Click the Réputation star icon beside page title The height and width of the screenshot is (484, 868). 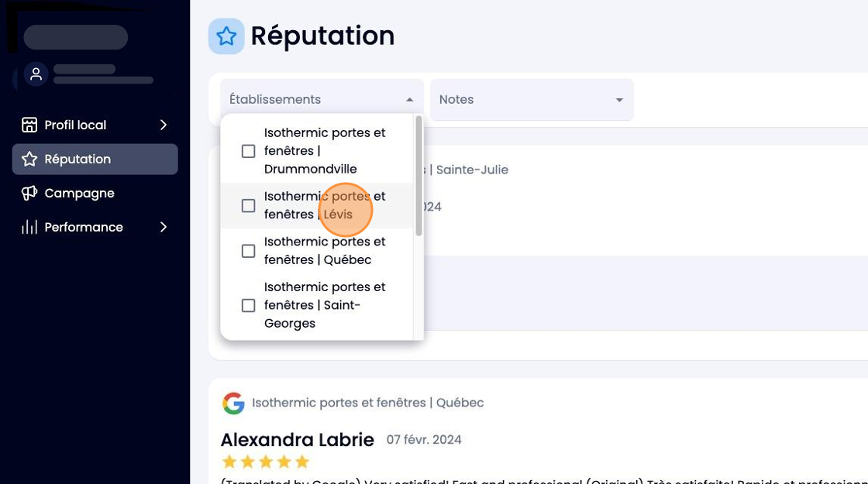pyautogui.click(x=226, y=36)
